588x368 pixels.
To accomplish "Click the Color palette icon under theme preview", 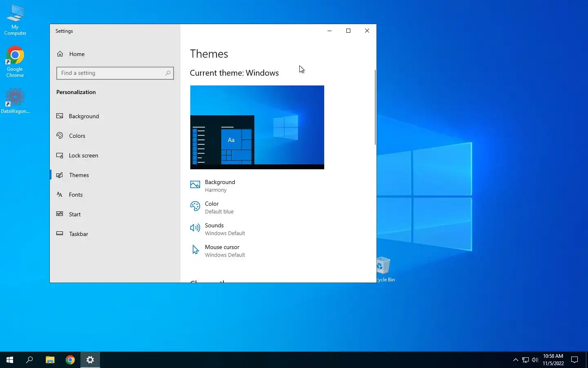I will [x=195, y=206].
